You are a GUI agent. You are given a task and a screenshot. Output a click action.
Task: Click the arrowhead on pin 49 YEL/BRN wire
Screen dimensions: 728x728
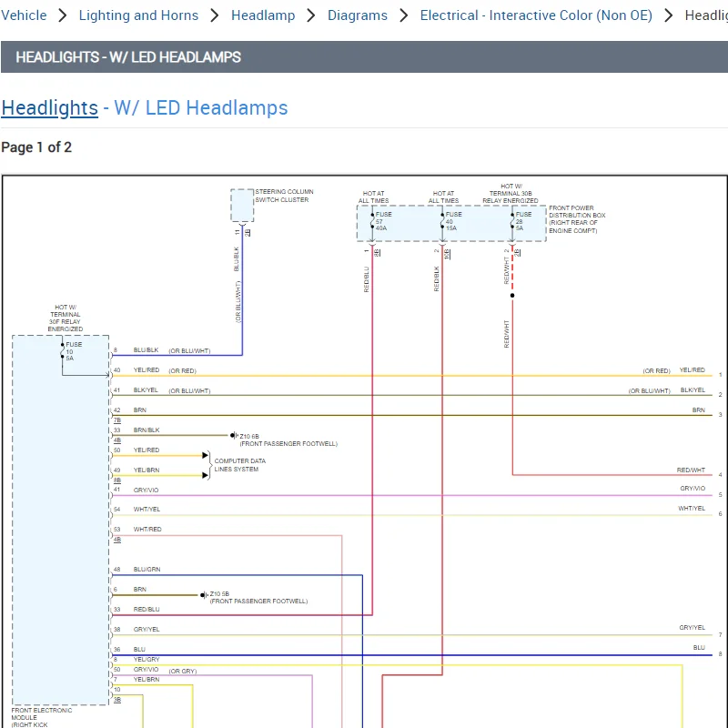point(205,475)
